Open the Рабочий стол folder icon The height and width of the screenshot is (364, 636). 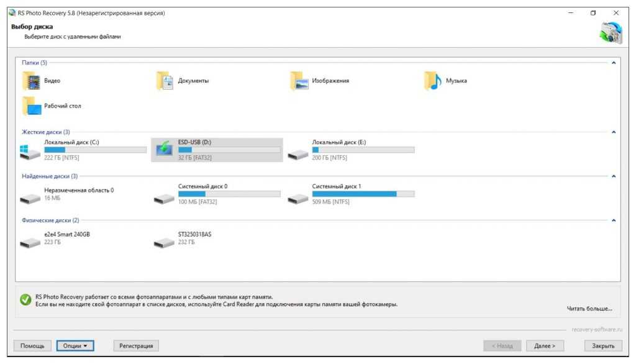[31, 106]
